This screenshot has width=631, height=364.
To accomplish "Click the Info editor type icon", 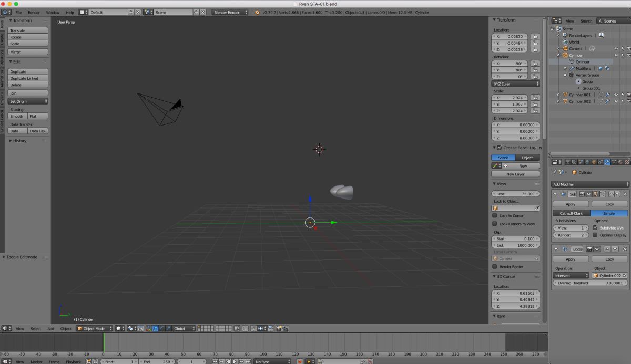I will (x=5, y=12).
